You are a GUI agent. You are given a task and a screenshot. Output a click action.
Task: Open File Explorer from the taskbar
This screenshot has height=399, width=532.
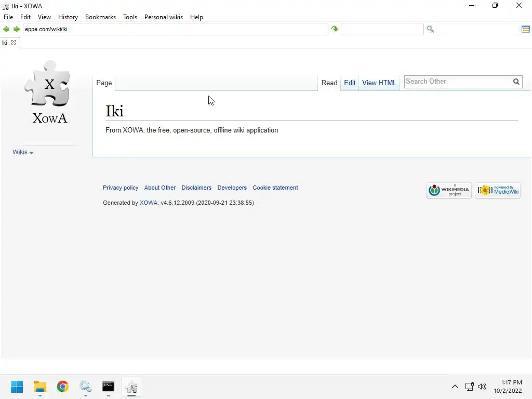(x=39, y=387)
